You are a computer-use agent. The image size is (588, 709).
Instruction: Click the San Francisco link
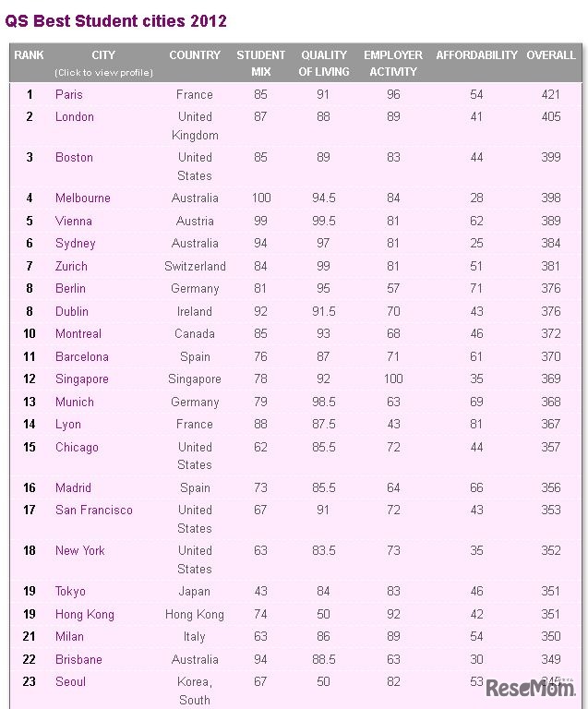click(x=93, y=510)
